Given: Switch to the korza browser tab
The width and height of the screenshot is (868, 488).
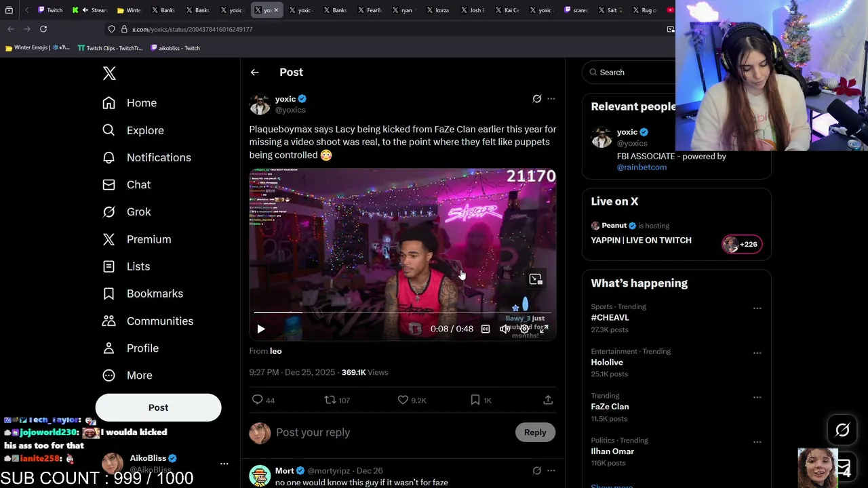Looking at the screenshot, I should click(440, 10).
